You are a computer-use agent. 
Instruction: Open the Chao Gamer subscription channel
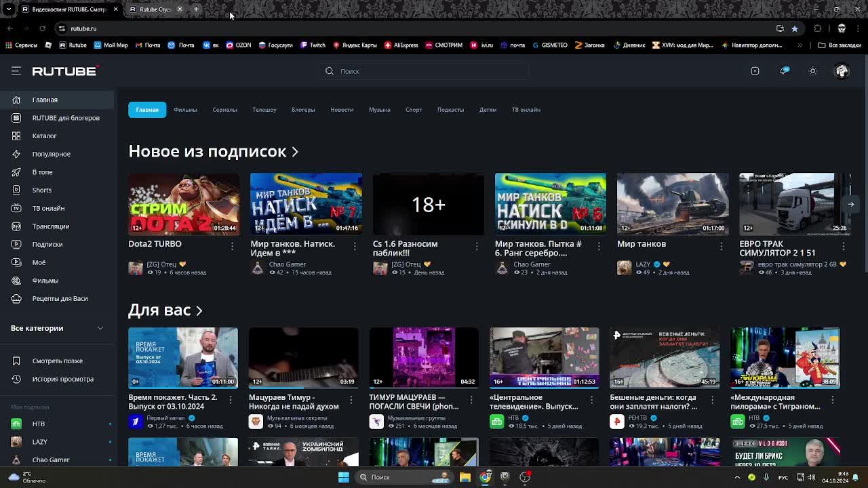coord(57,460)
